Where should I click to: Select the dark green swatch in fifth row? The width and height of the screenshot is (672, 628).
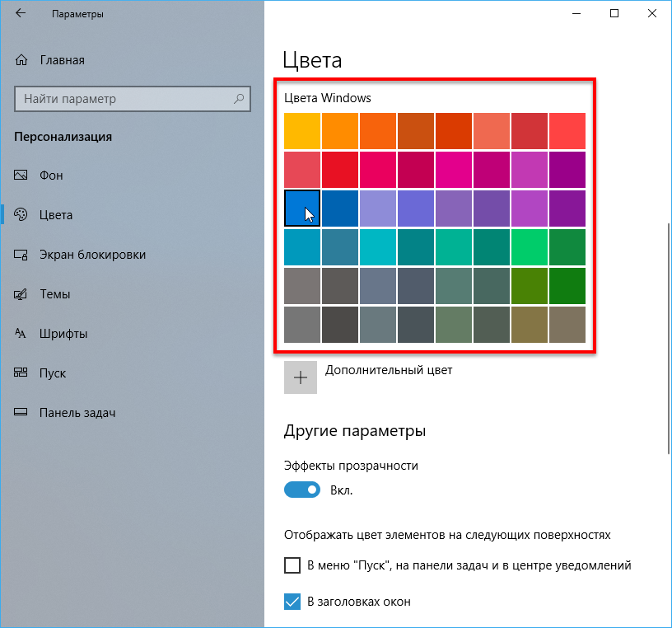567,285
